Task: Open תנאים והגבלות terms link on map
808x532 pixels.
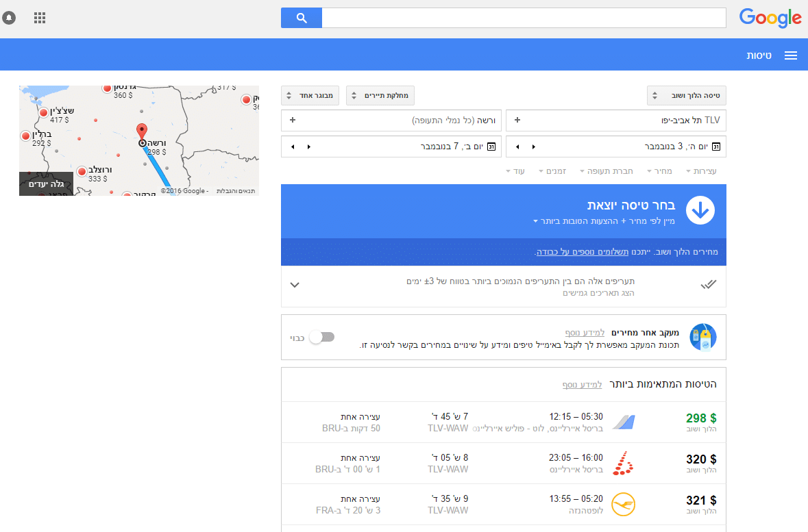Action: [x=236, y=191]
